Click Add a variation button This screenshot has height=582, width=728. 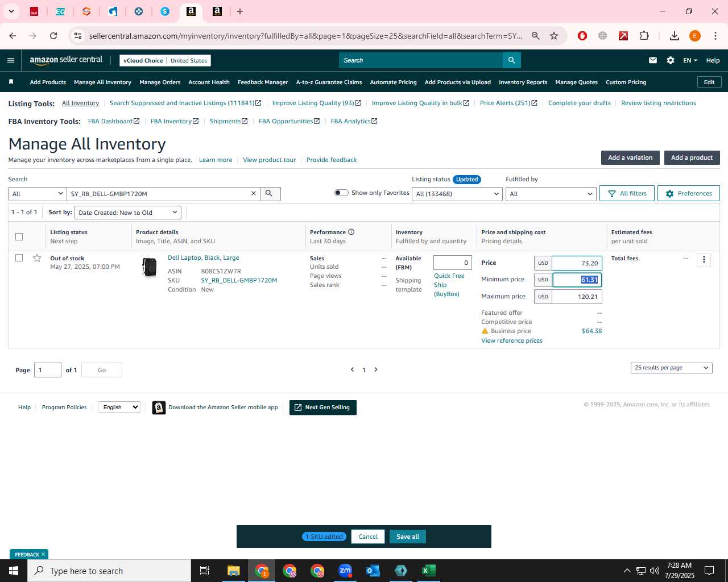[x=630, y=157]
